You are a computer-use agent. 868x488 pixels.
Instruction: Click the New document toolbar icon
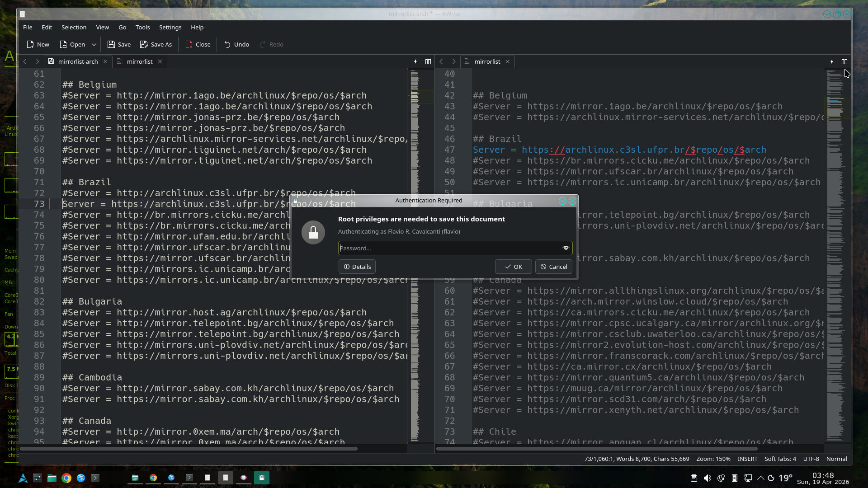point(30,44)
